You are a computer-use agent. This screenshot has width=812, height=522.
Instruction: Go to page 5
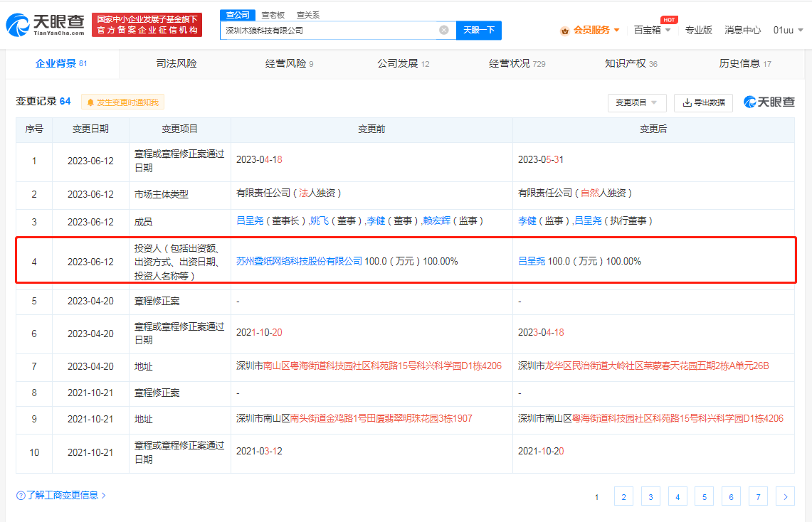tap(705, 496)
